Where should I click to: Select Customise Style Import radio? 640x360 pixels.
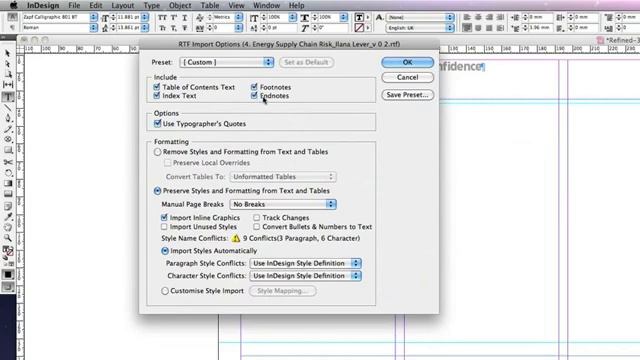tap(165, 291)
